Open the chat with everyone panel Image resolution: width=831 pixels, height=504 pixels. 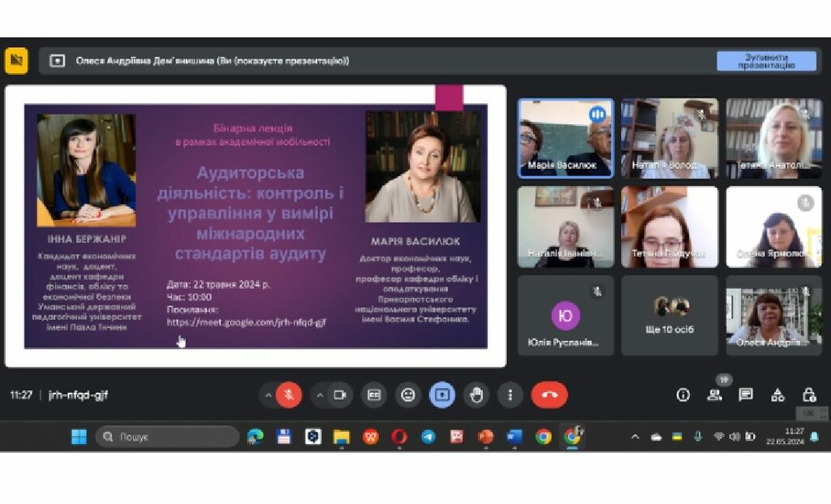tap(746, 395)
